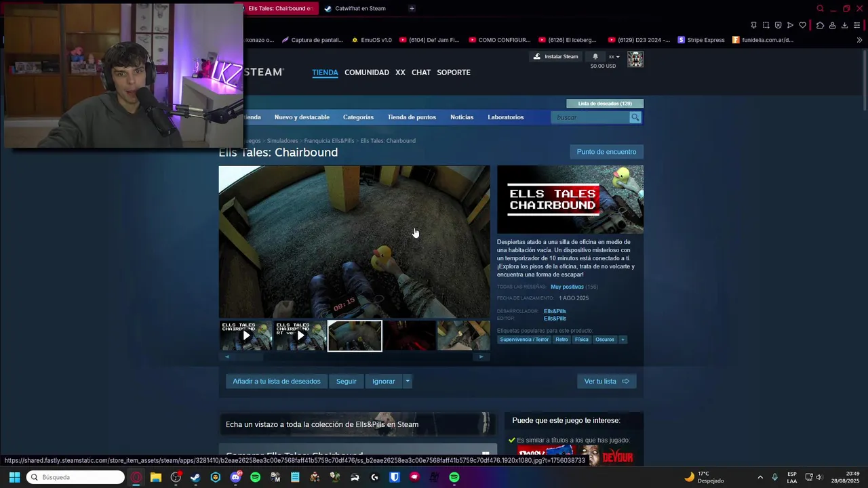This screenshot has width=868, height=488.
Task: Open Steam notifications bell
Action: 595,56
